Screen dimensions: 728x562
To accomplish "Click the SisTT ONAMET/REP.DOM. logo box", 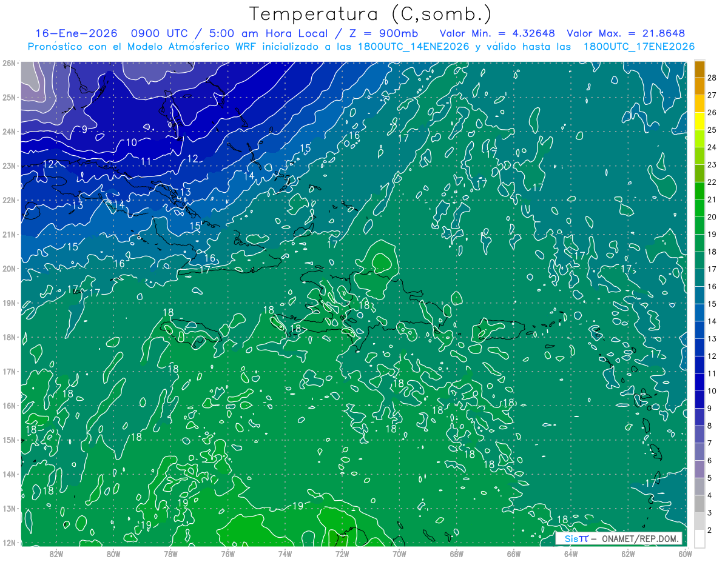I will (x=619, y=538).
